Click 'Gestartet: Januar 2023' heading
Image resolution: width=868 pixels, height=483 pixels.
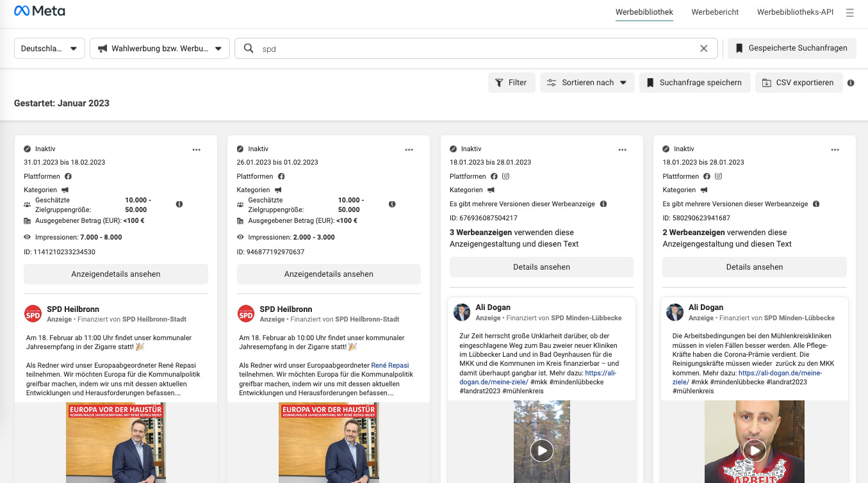61,103
